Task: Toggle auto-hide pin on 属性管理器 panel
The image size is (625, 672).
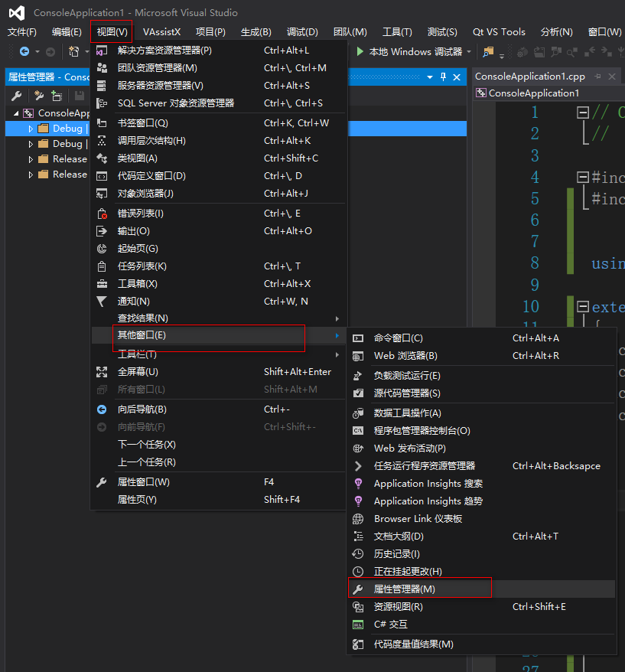Action: click(x=444, y=77)
